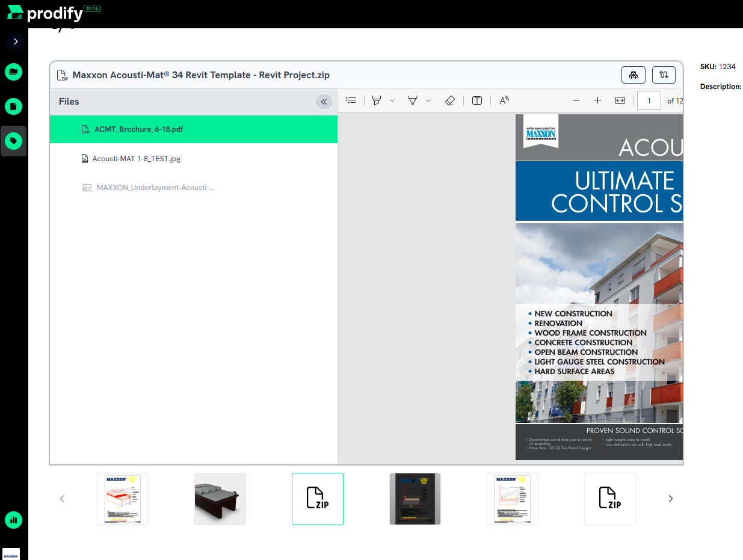Activate the eraser tool
Image resolution: width=743 pixels, height=560 pixels.
[x=450, y=100]
